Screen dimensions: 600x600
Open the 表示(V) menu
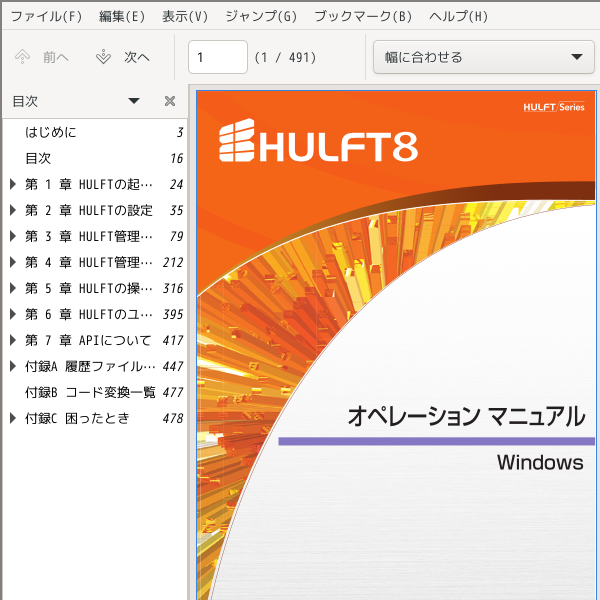click(185, 16)
